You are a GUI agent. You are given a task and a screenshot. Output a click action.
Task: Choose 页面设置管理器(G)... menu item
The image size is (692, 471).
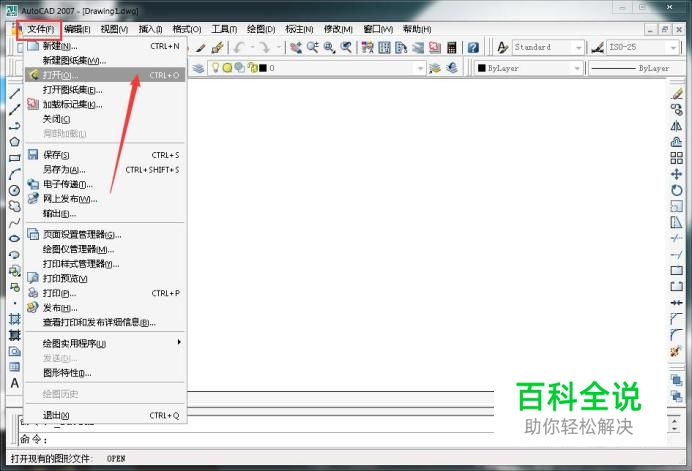(x=105, y=234)
